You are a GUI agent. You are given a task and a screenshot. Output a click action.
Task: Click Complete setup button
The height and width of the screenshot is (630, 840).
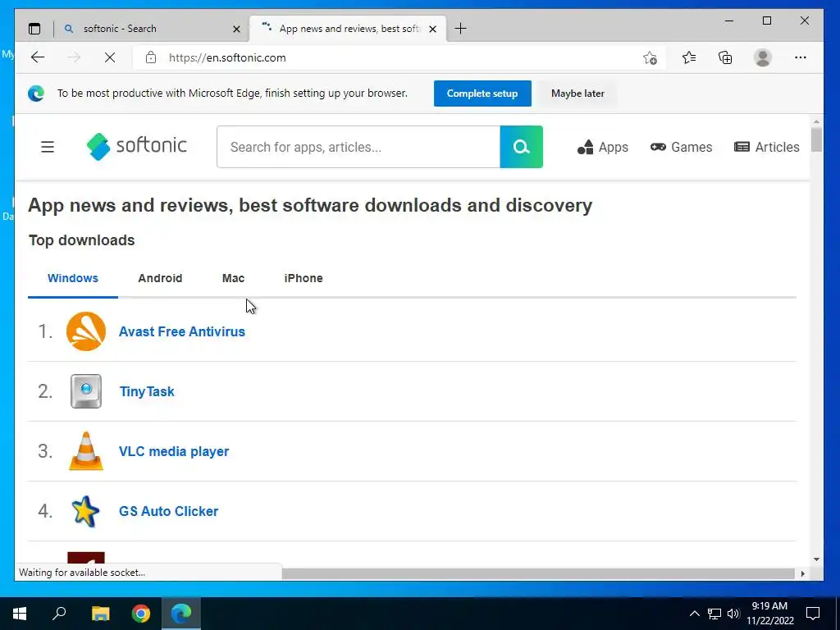pos(482,94)
